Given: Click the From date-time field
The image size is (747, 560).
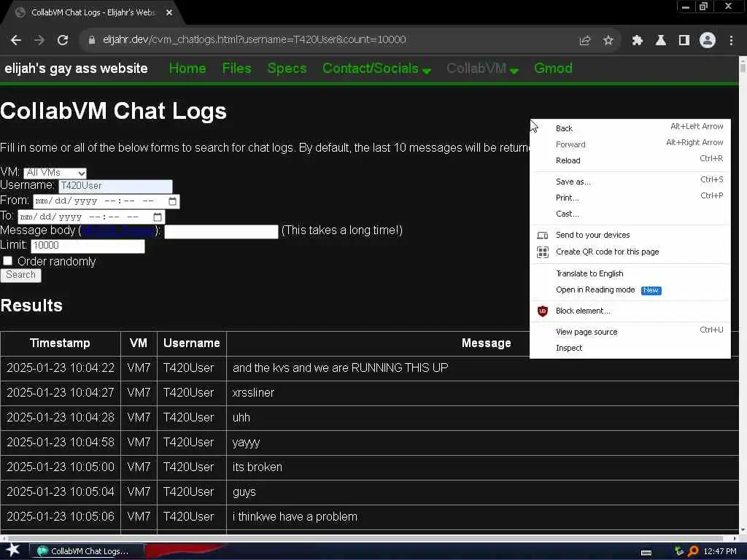Looking at the screenshot, I should [x=107, y=201].
